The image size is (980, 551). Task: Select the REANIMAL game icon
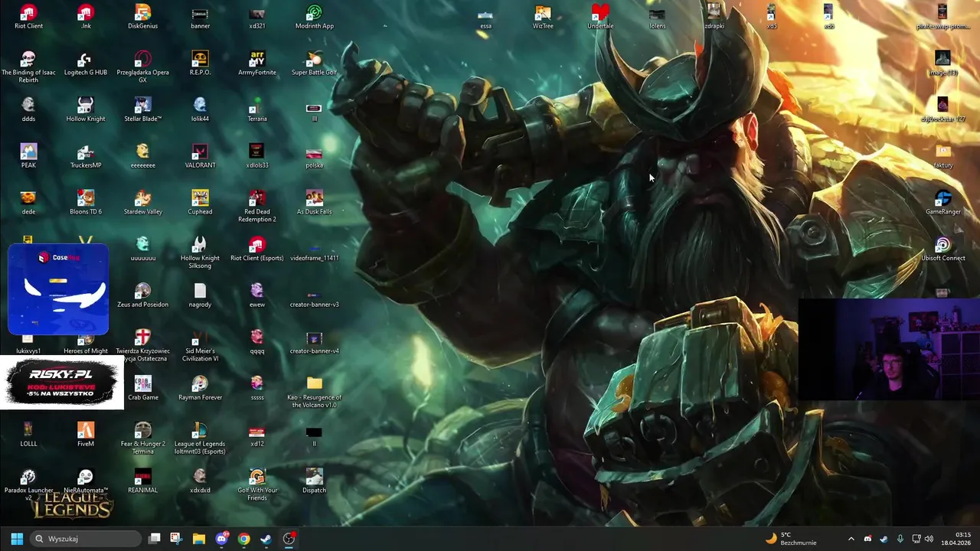[x=142, y=481]
